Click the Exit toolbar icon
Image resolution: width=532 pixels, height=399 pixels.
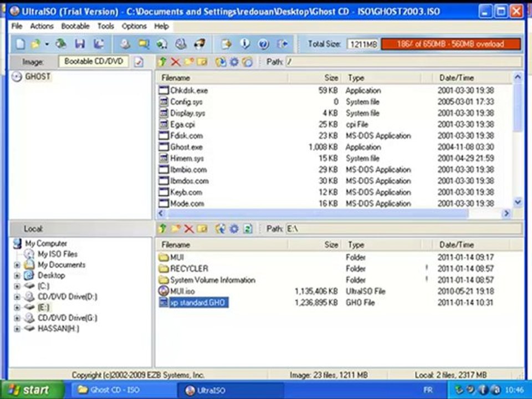click(282, 44)
